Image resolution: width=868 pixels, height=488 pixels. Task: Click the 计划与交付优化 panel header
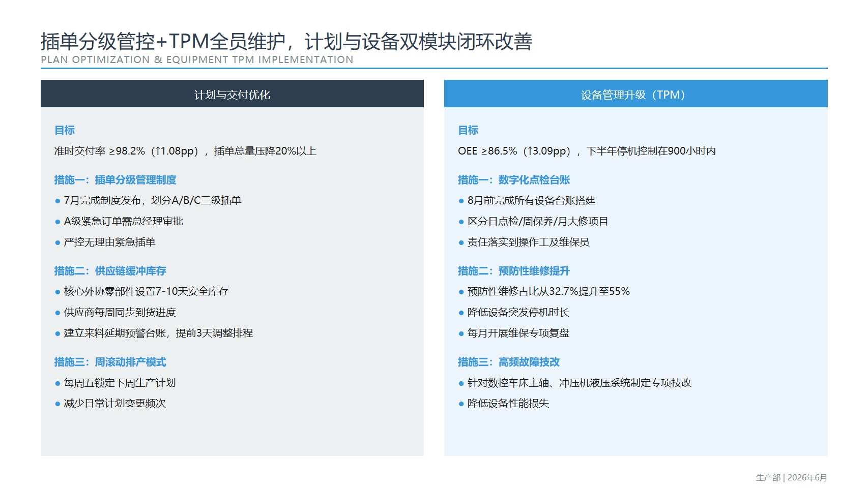(232, 94)
